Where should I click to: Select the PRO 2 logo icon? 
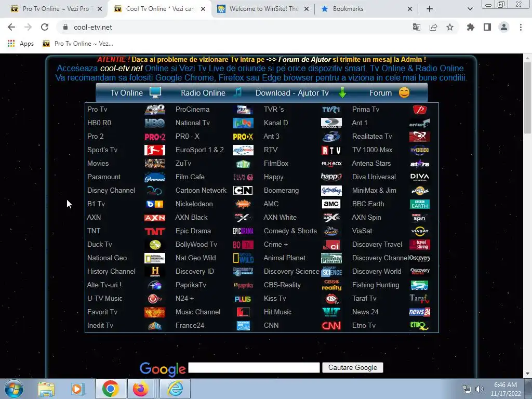pos(155,137)
